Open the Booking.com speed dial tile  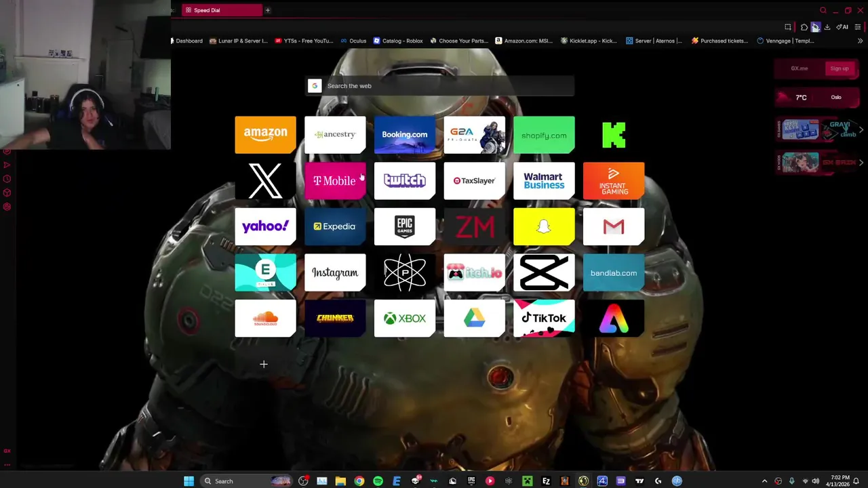click(404, 134)
